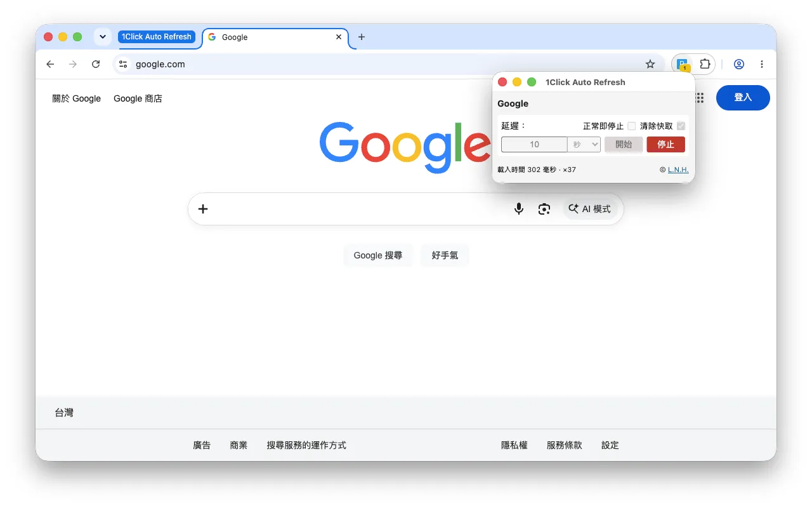
Task: Click the plus icon in search box
Action: pos(203,209)
